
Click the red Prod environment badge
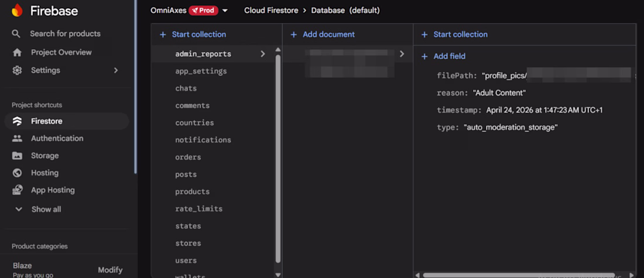pyautogui.click(x=203, y=11)
